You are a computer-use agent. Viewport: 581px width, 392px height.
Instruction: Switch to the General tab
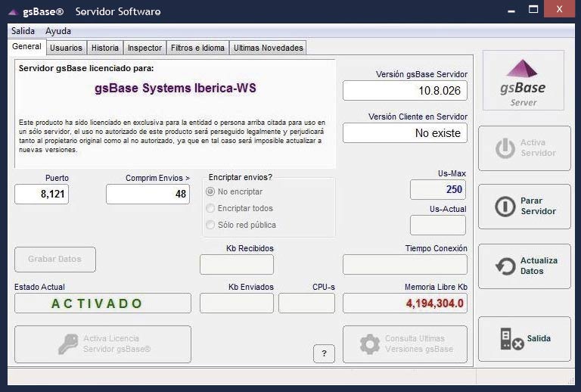click(x=26, y=47)
